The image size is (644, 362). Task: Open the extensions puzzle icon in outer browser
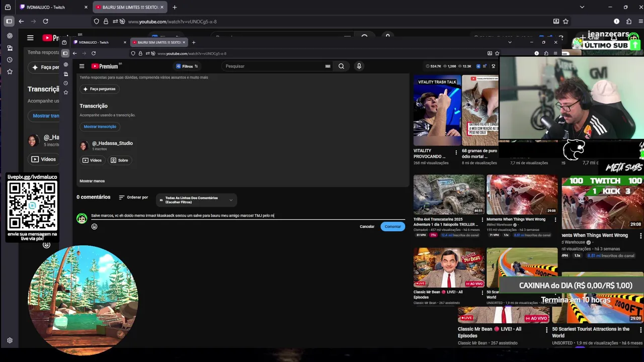coord(629,22)
